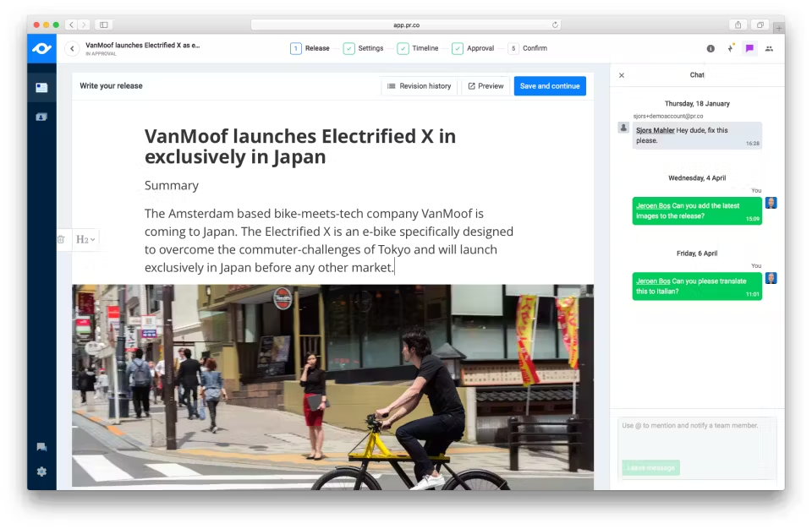Go to the Settings step

363,49
